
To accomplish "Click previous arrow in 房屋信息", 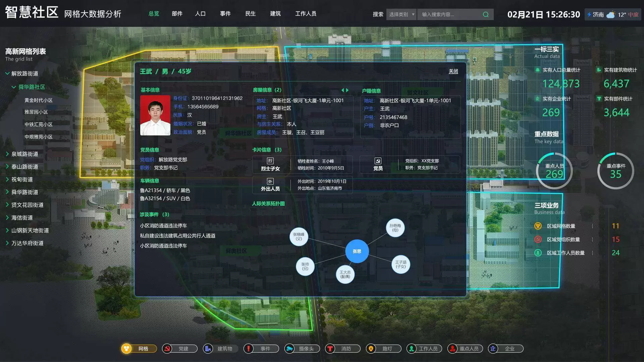I will click(342, 90).
